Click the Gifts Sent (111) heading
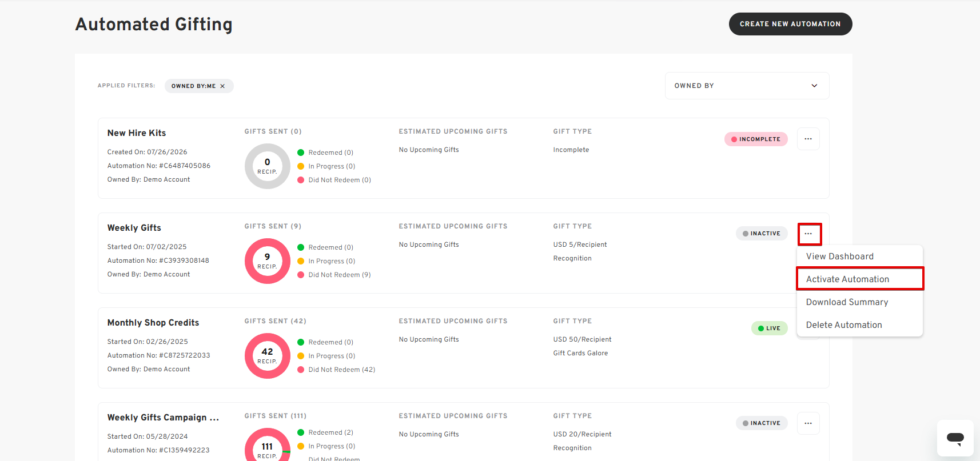The height and width of the screenshot is (461, 980). click(275, 416)
